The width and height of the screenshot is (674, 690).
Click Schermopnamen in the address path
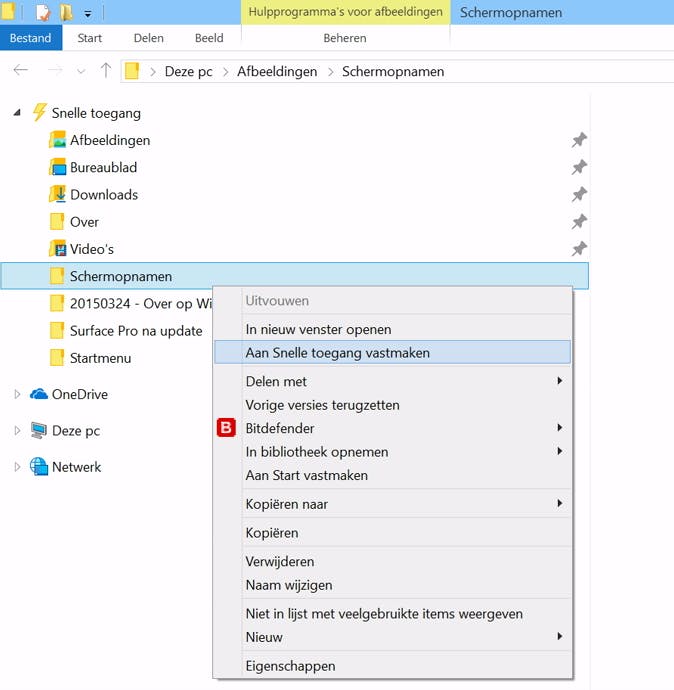(393, 71)
